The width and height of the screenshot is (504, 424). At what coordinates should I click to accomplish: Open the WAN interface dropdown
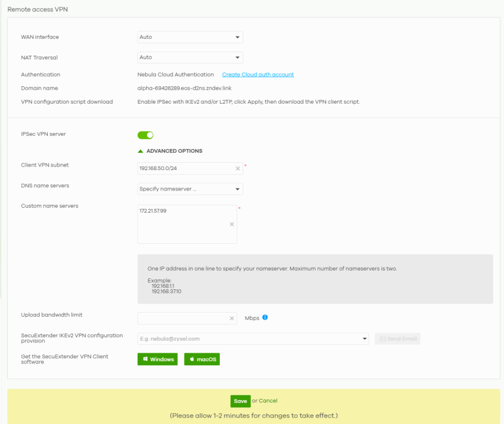click(190, 37)
